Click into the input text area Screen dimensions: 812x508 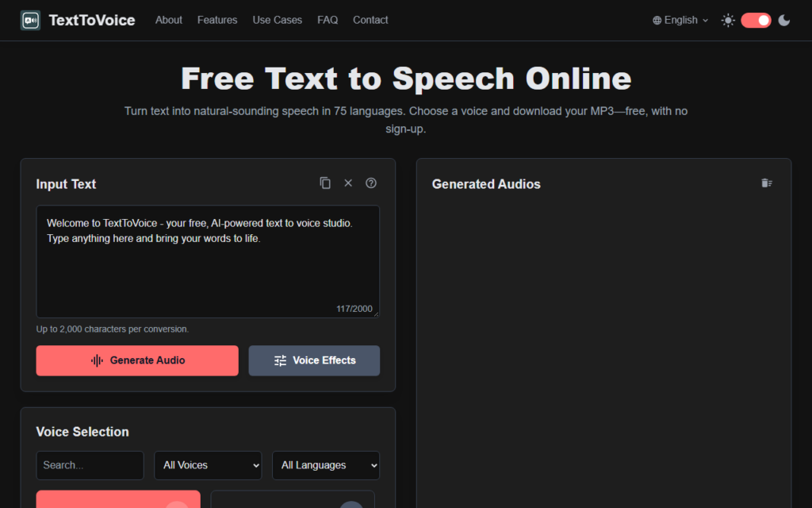pyautogui.click(x=208, y=261)
